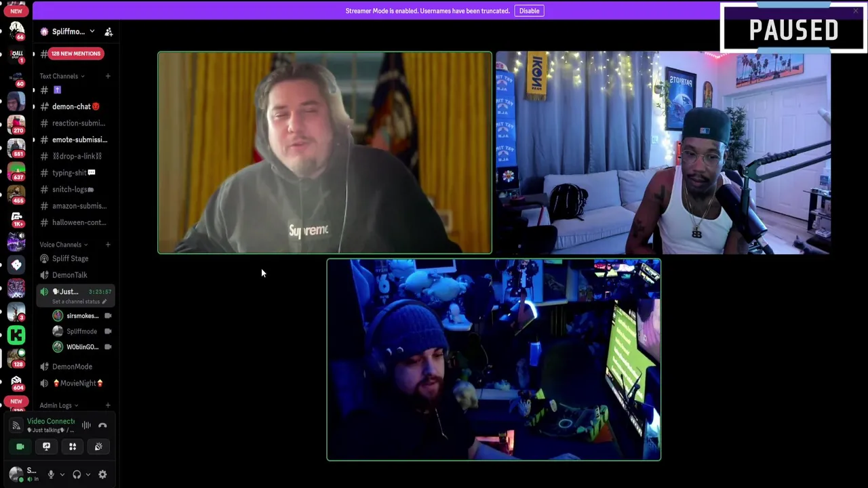Open the soundboard button

tap(98, 447)
